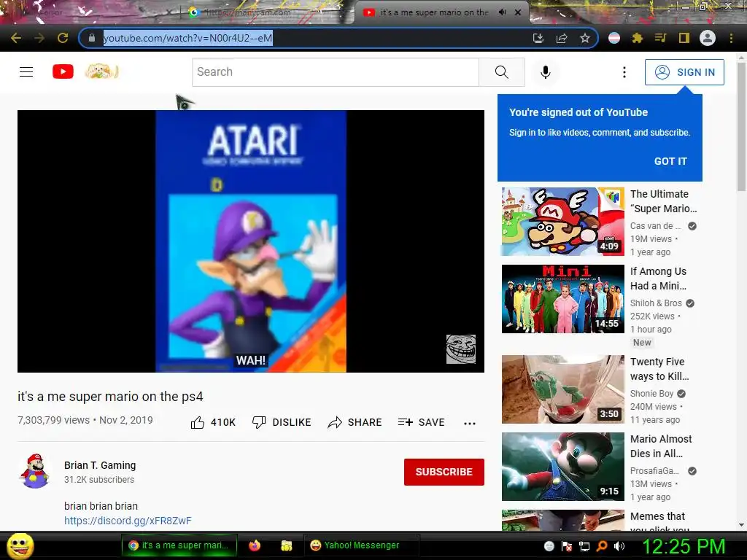Screen dimensions: 747x560
Task: Mute the tab via the speaker icon
Action: click(x=502, y=12)
